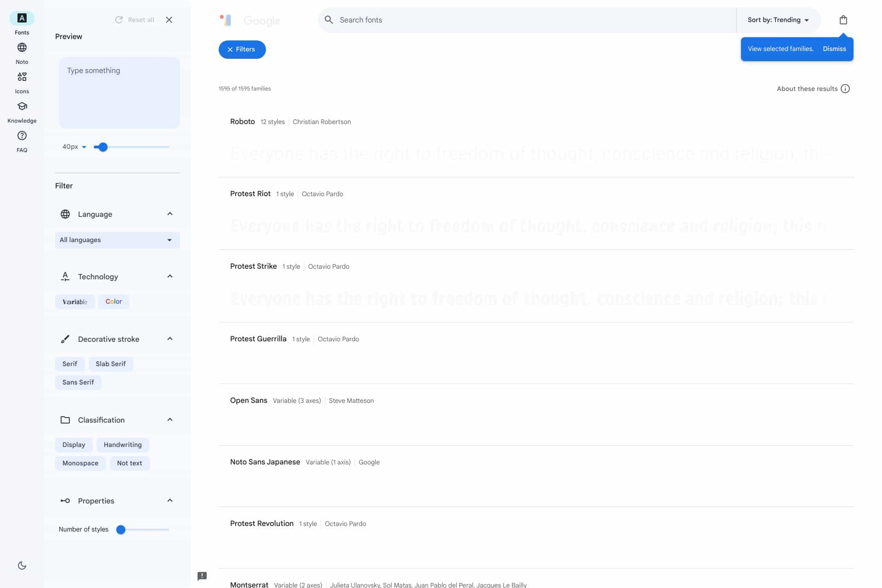882x588 pixels.
Task: Click the Classification folder icon
Action: point(65,420)
